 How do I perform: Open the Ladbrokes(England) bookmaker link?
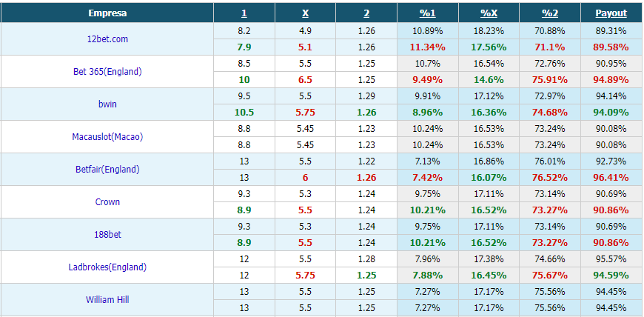[107, 267]
